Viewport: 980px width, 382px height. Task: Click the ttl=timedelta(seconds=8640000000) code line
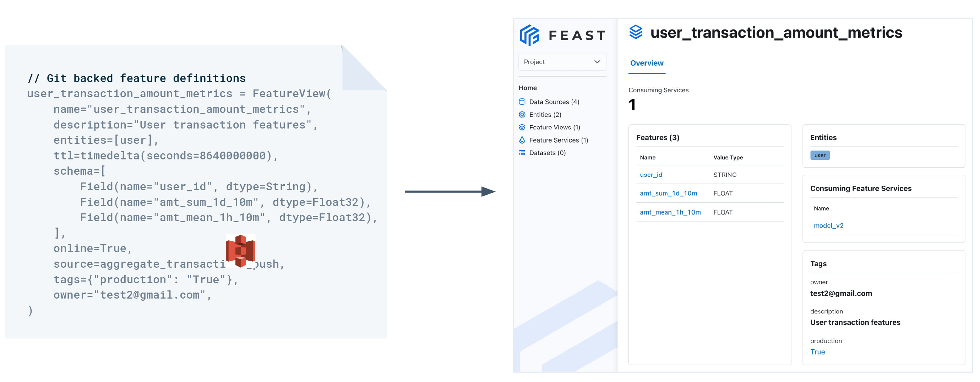[166, 155]
